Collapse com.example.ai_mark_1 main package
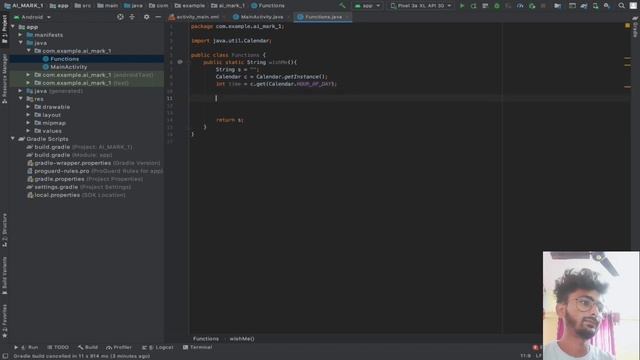This screenshot has width=640, height=360. [x=29, y=51]
